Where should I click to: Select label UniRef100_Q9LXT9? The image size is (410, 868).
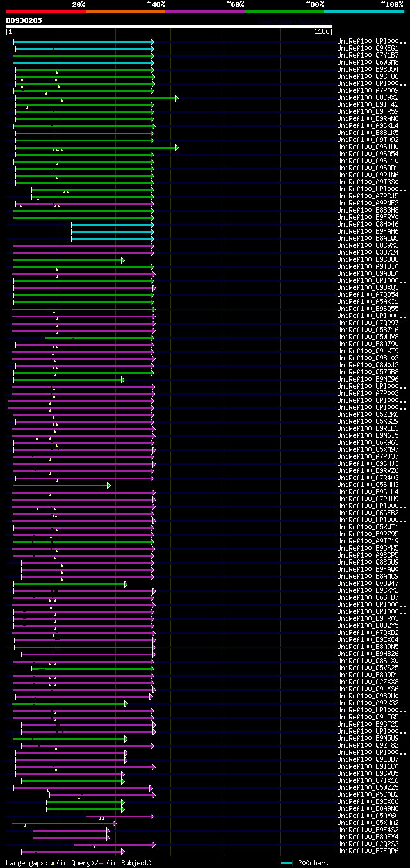368,351
